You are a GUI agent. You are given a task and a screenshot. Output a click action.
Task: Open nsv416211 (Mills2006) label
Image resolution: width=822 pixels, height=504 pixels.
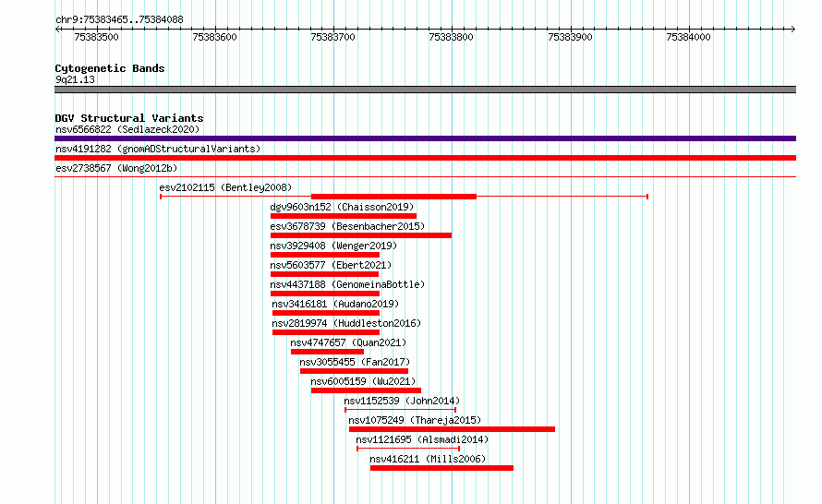428,459
